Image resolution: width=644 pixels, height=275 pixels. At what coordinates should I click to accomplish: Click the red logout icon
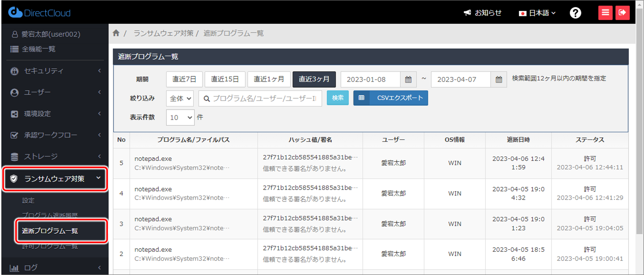622,12
